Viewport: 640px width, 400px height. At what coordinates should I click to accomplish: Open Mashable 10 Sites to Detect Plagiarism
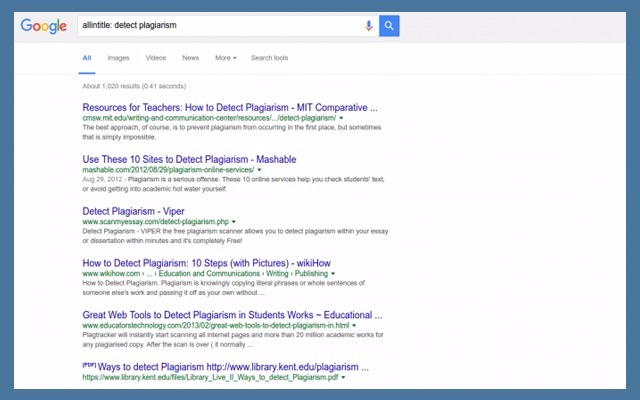coord(189,159)
